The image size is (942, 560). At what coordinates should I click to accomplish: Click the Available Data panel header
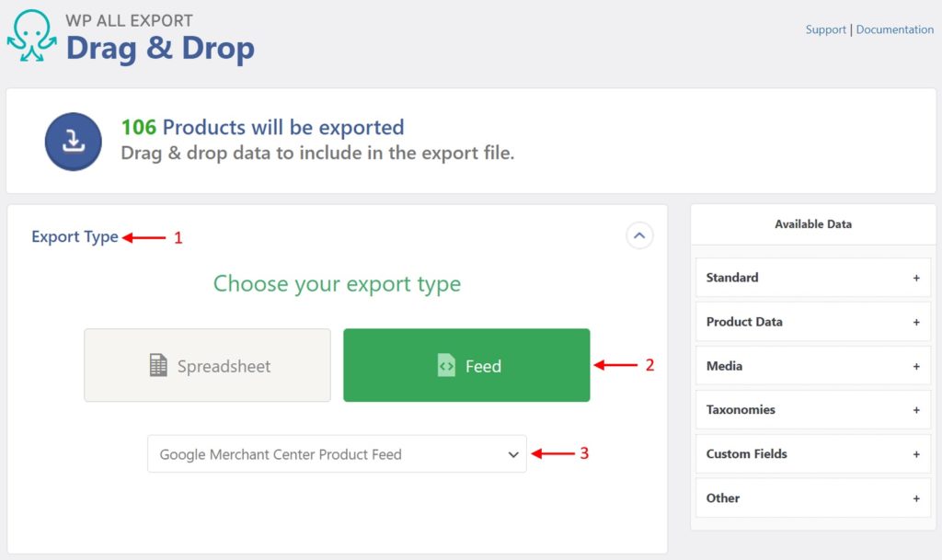click(812, 223)
